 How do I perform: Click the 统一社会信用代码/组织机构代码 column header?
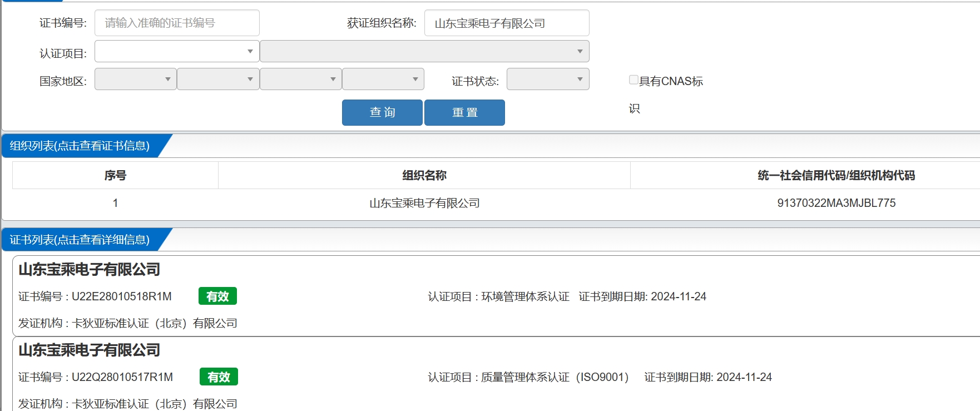(836, 175)
